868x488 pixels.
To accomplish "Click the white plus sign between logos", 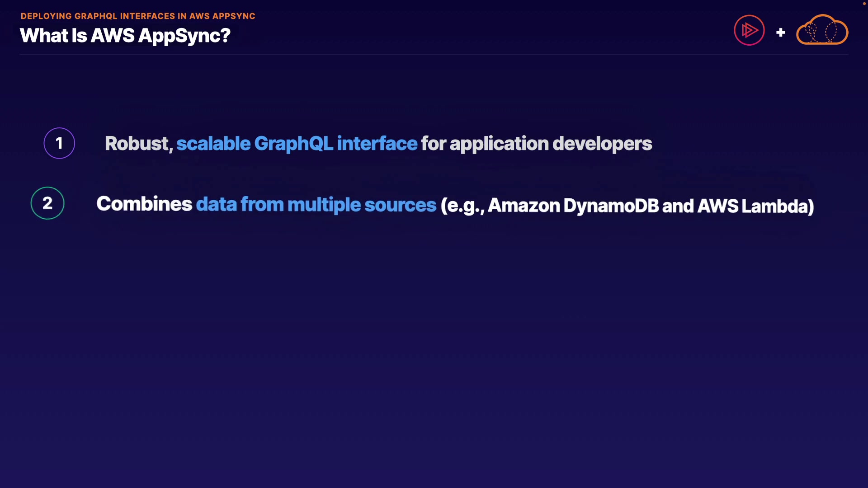I will (780, 33).
